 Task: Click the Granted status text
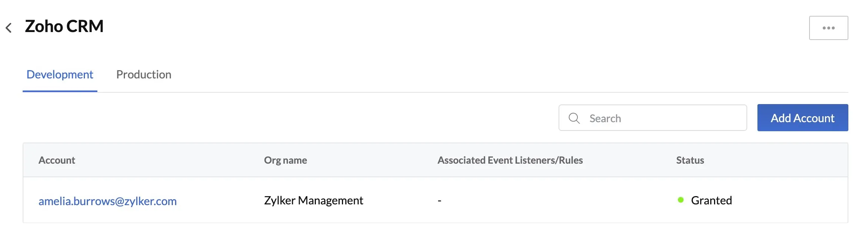(711, 200)
